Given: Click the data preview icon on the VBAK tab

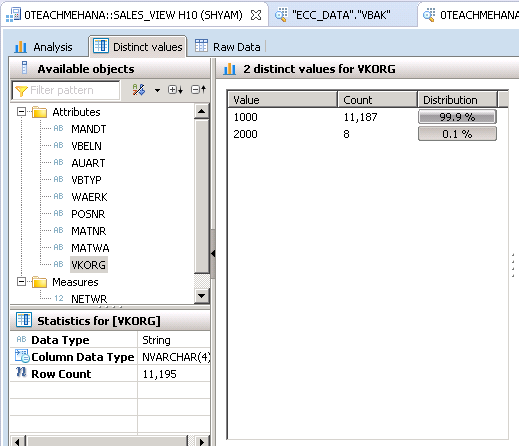Looking at the screenshot, I should pos(281,15).
